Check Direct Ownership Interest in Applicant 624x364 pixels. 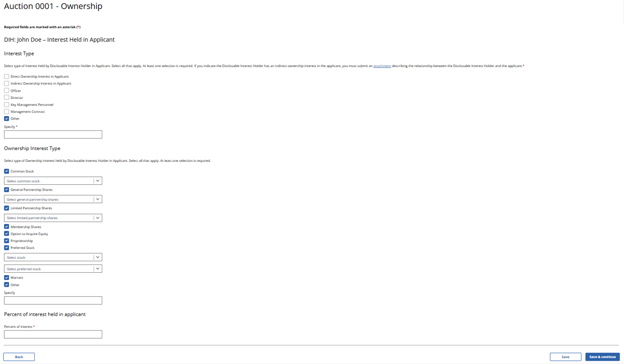7,76
